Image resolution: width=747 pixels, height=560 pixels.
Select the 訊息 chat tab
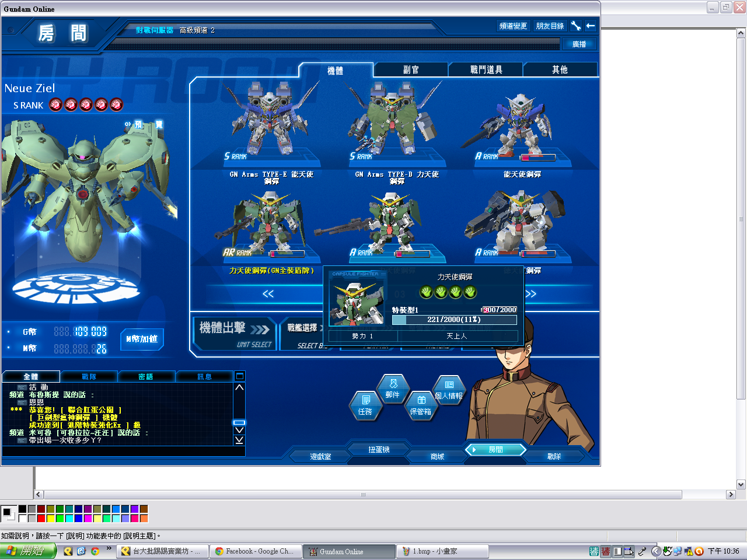[204, 377]
